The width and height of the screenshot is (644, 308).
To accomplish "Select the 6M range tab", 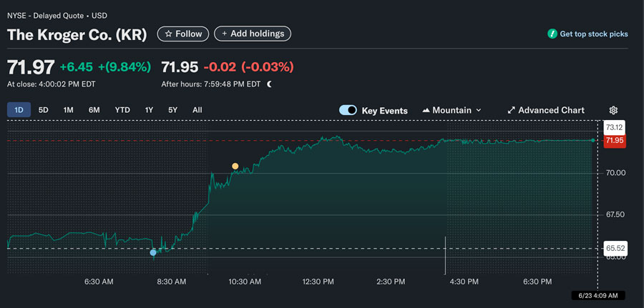I will pos(94,110).
